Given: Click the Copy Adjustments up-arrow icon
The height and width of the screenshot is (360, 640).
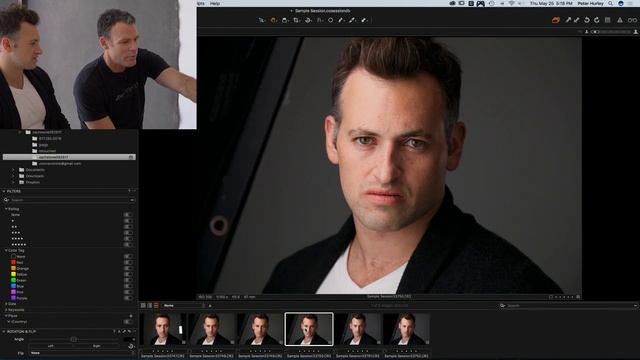Looking at the screenshot, I should click(568, 20).
